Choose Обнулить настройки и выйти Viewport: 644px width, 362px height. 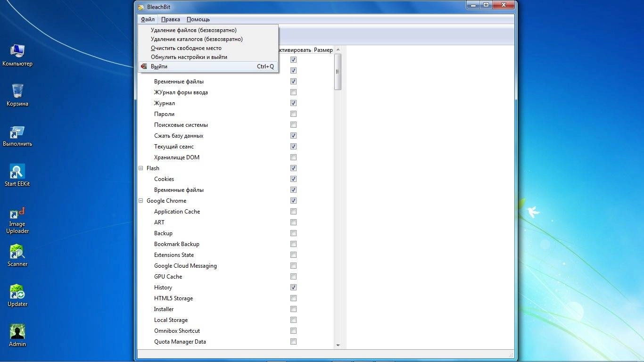[x=208, y=57]
